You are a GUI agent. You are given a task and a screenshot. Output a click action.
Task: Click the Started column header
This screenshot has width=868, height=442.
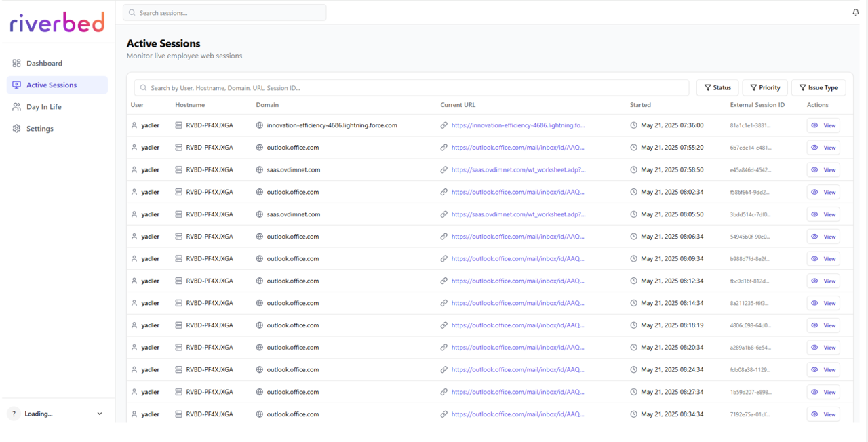(x=640, y=105)
